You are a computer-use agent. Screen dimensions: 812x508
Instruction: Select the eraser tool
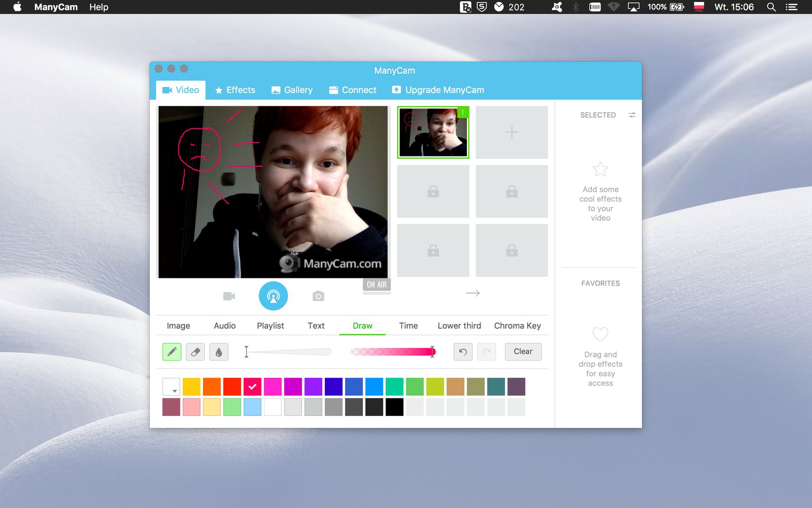(x=195, y=352)
